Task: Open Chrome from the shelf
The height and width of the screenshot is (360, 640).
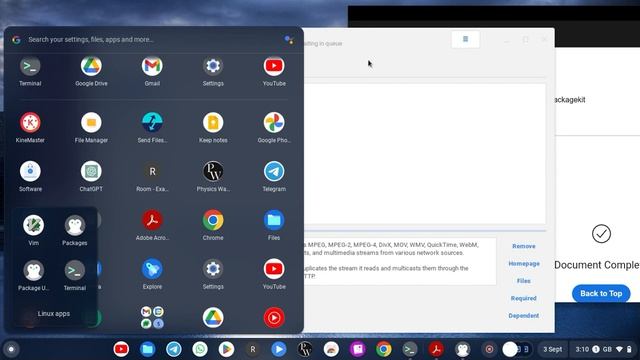Action: [384, 349]
